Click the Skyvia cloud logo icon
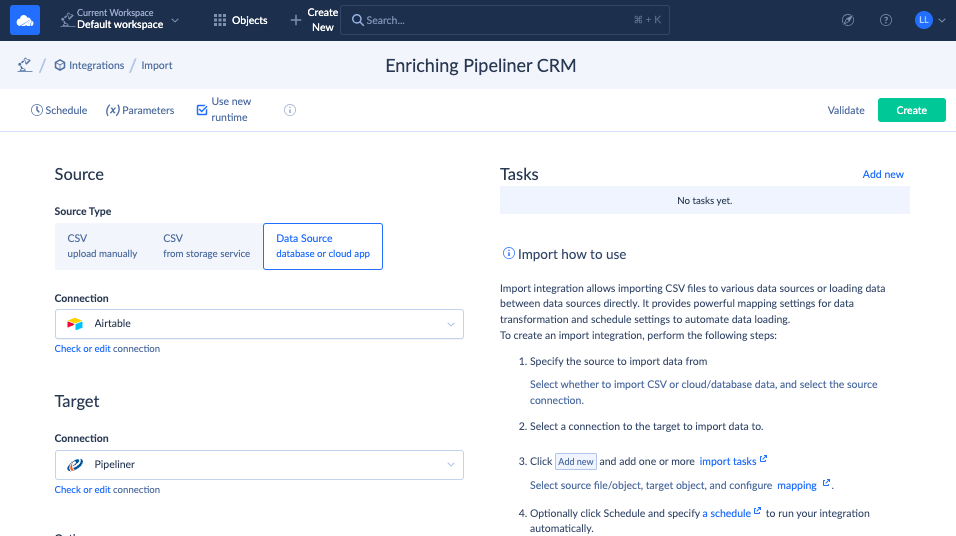The width and height of the screenshot is (956, 536). [x=25, y=20]
